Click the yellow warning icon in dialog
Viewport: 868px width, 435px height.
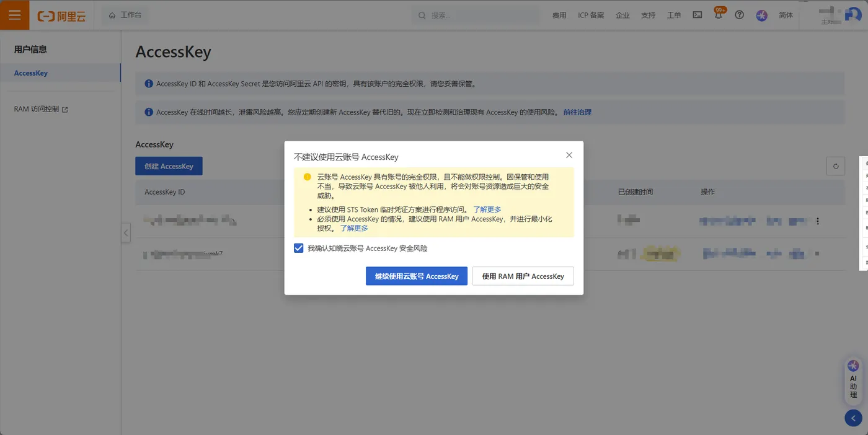(x=307, y=177)
